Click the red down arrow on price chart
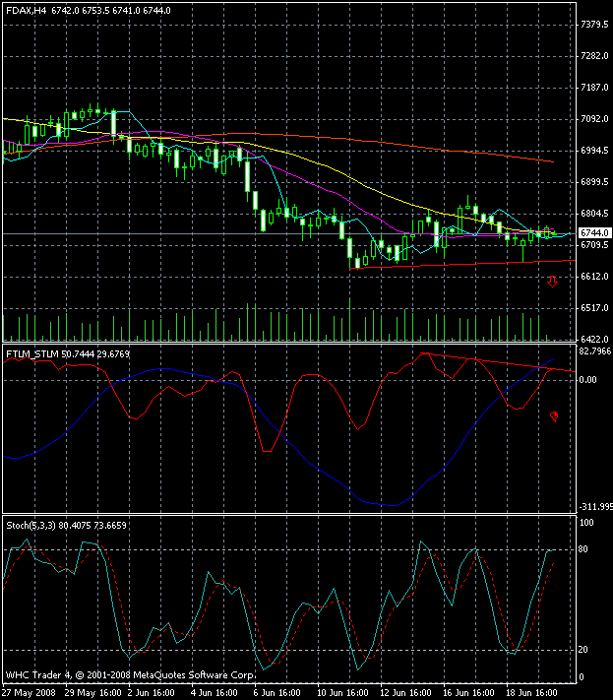 pos(552,283)
